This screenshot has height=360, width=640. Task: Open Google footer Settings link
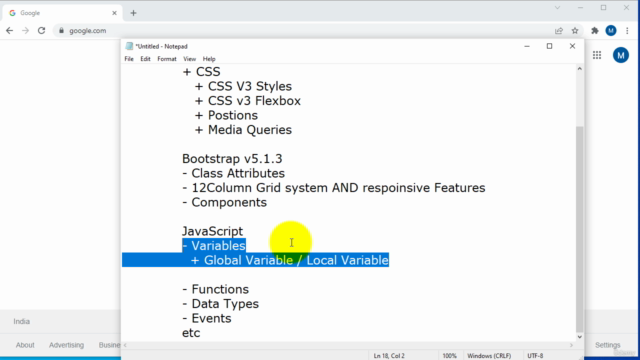607,345
